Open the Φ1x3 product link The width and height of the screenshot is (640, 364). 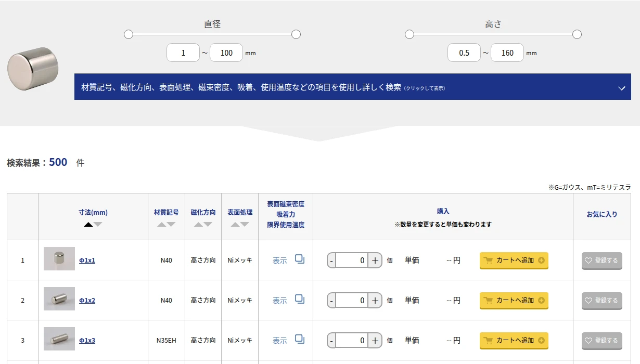[87, 341]
